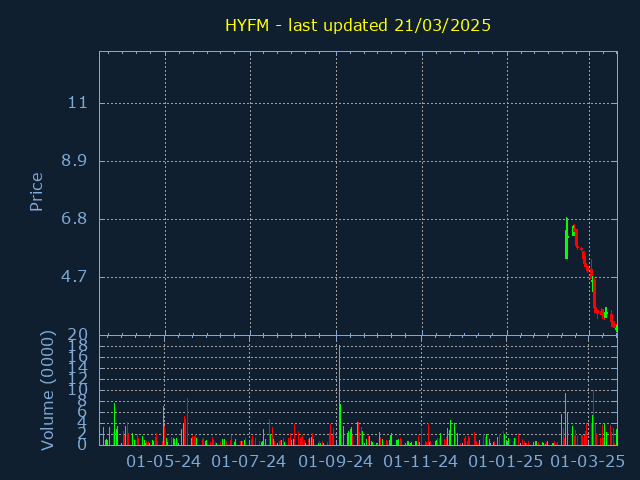
Task: Click the price value 8.9
Action: pyautogui.click(x=74, y=160)
